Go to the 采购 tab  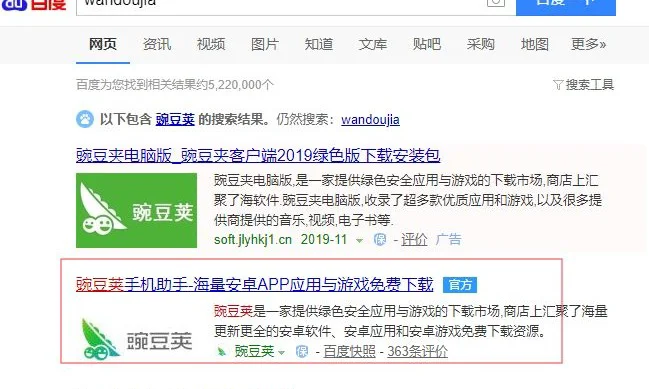point(481,44)
